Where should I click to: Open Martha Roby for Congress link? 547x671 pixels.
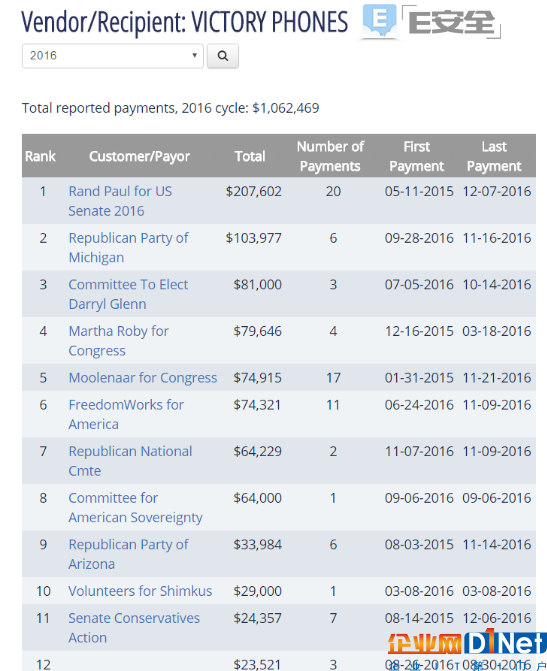coord(119,341)
